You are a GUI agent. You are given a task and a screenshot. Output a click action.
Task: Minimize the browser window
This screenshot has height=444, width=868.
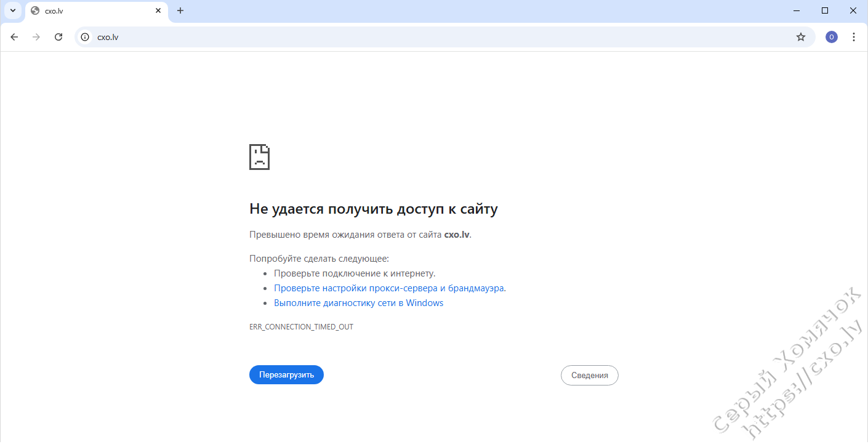pos(797,10)
